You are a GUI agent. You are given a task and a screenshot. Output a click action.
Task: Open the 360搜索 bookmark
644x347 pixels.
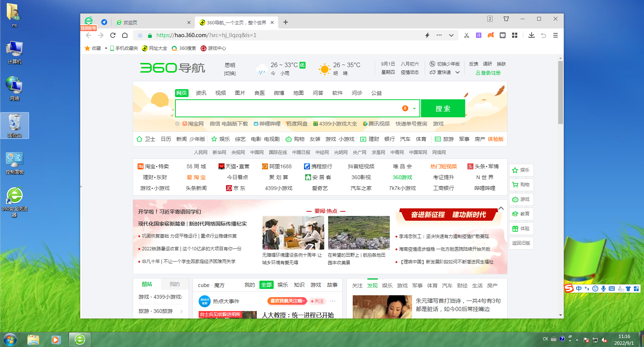pos(184,48)
